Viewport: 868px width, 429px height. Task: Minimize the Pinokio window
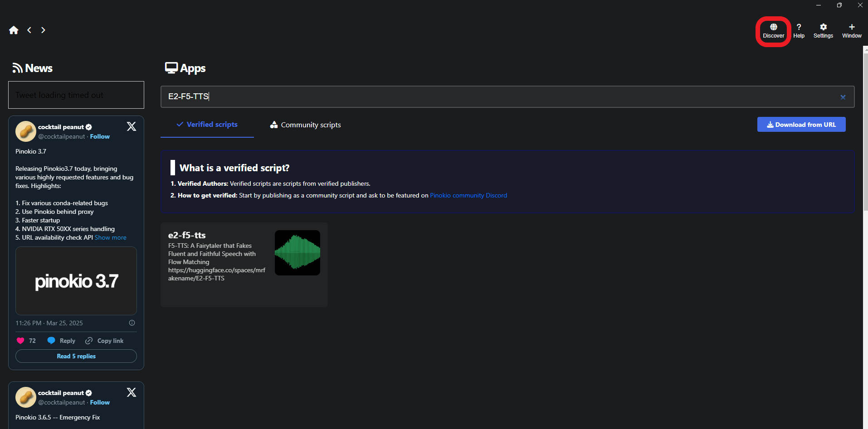pyautogui.click(x=819, y=5)
